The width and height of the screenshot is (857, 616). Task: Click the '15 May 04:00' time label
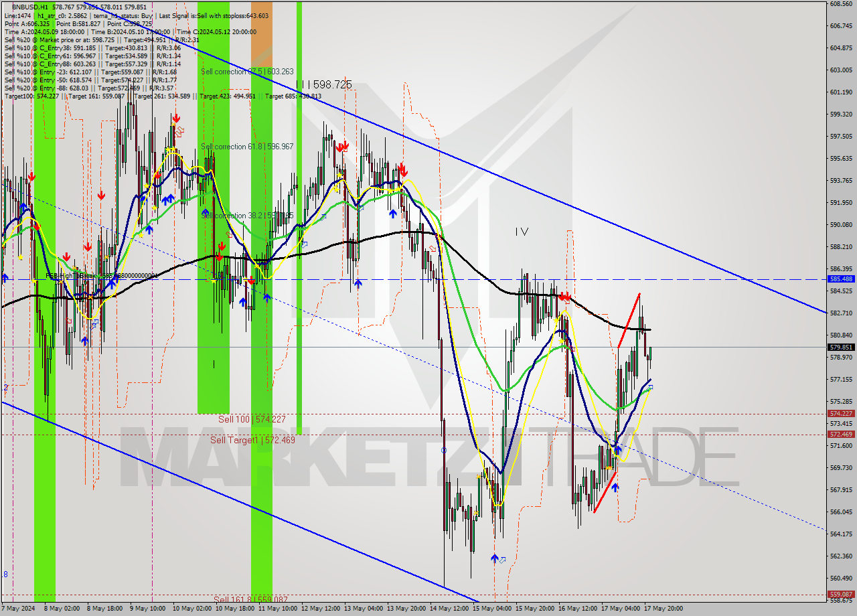tap(491, 609)
